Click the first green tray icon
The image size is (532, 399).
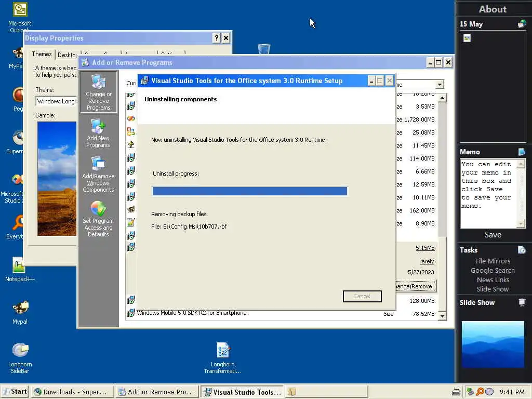pos(470,392)
